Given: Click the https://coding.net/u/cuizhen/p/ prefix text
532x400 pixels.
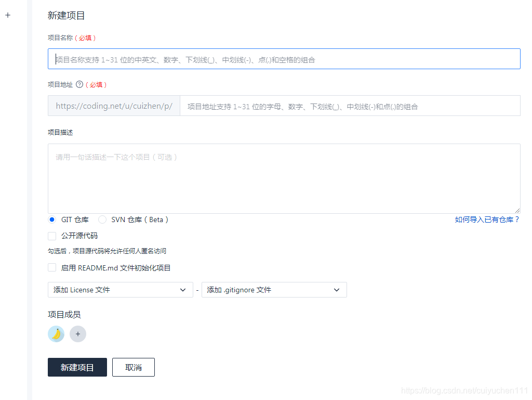Looking at the screenshot, I should (x=114, y=106).
